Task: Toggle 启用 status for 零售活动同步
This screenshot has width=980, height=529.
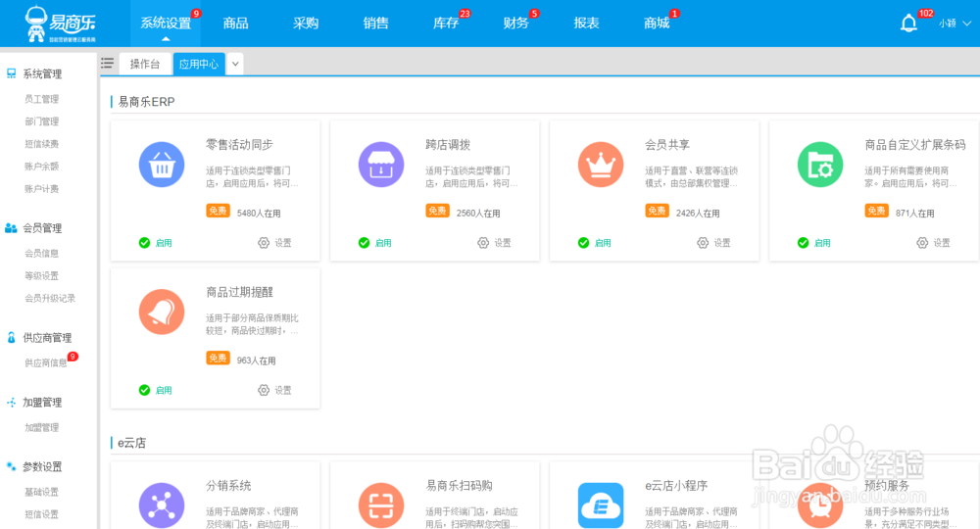Action: 156,243
